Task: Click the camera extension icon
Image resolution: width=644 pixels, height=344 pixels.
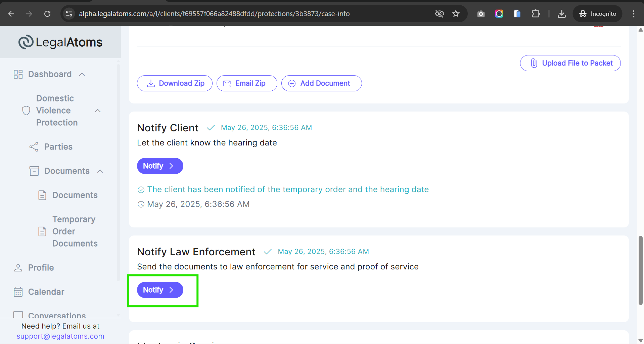Action: tap(481, 14)
